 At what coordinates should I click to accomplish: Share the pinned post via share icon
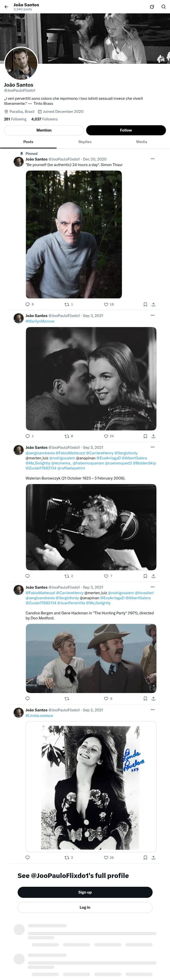coord(153,304)
